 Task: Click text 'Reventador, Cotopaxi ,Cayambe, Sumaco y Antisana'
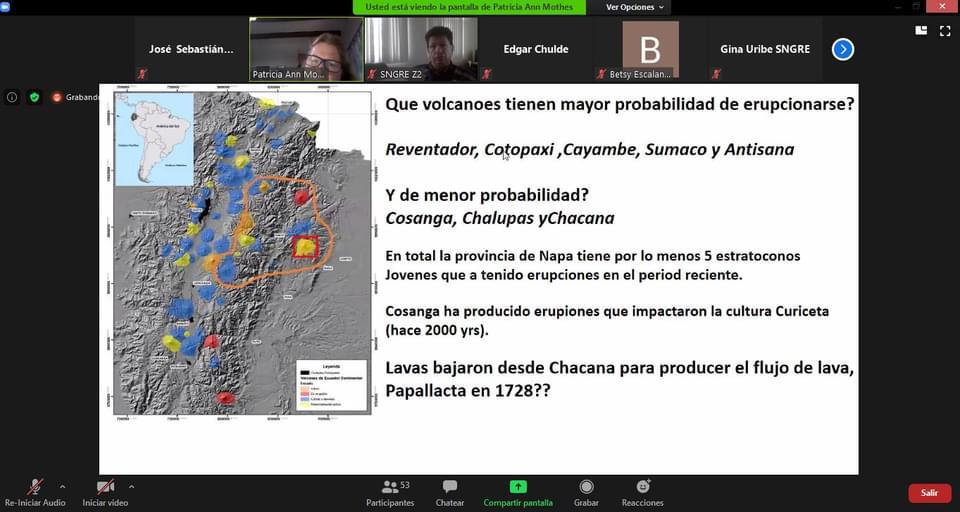point(590,149)
